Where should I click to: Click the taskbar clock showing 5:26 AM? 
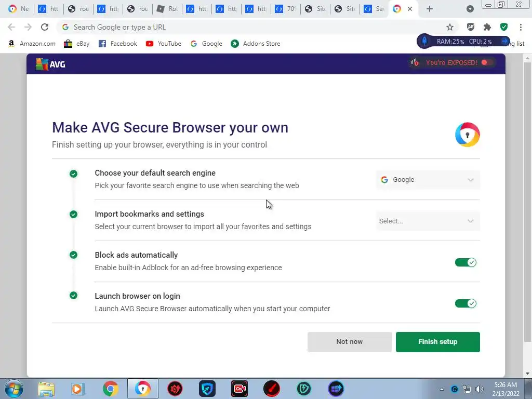pos(506,389)
